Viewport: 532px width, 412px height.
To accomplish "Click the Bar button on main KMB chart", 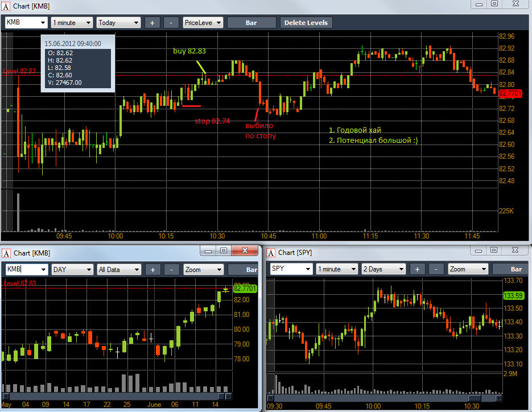I will coord(251,23).
